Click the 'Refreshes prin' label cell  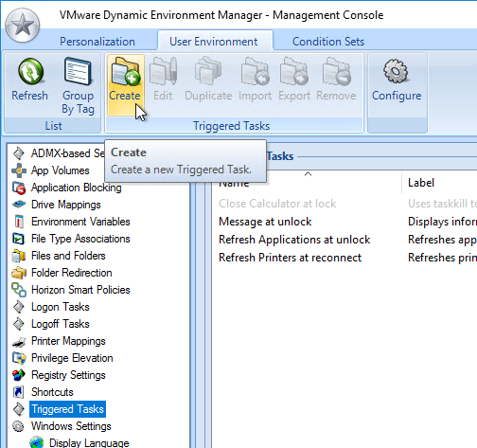click(x=442, y=258)
